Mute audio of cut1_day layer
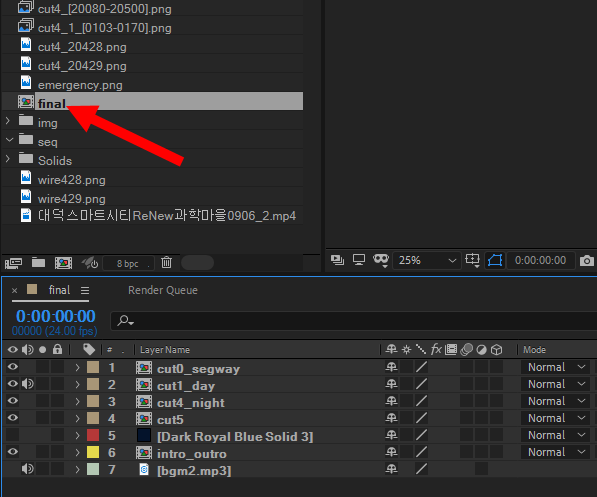 pyautogui.click(x=27, y=384)
